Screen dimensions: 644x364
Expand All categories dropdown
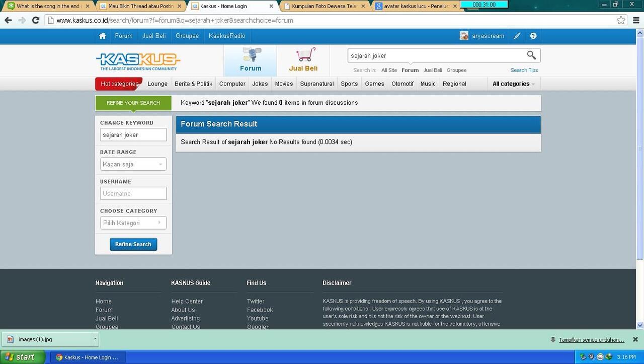[x=514, y=84]
